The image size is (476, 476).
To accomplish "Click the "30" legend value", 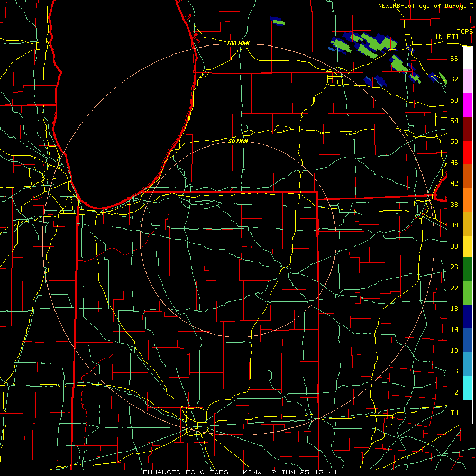I will 454,246.
